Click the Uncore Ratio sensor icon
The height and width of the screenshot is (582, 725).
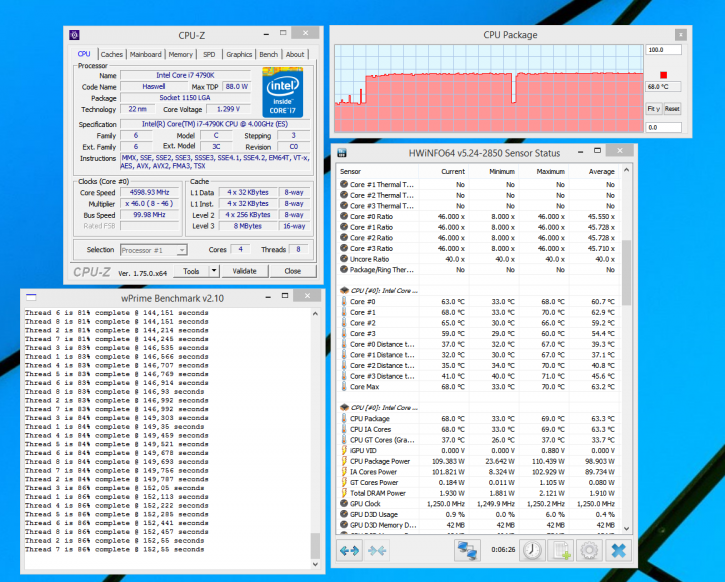click(x=344, y=259)
